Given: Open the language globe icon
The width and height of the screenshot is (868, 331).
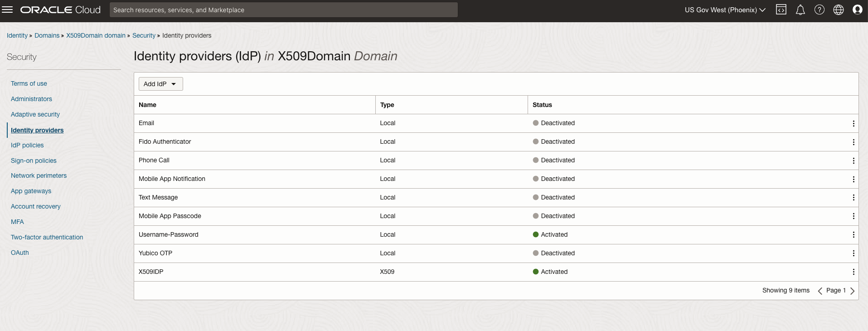Looking at the screenshot, I should click(839, 10).
